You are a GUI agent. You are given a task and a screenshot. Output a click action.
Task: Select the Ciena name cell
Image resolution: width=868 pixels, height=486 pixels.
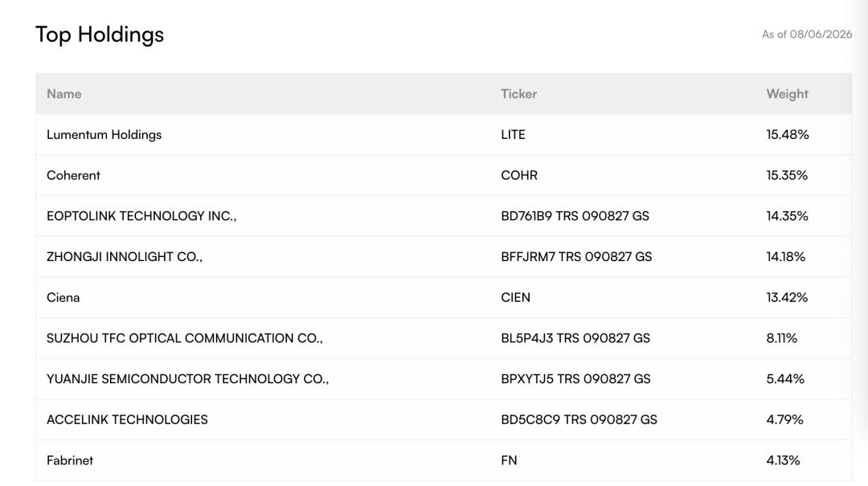[x=63, y=298]
